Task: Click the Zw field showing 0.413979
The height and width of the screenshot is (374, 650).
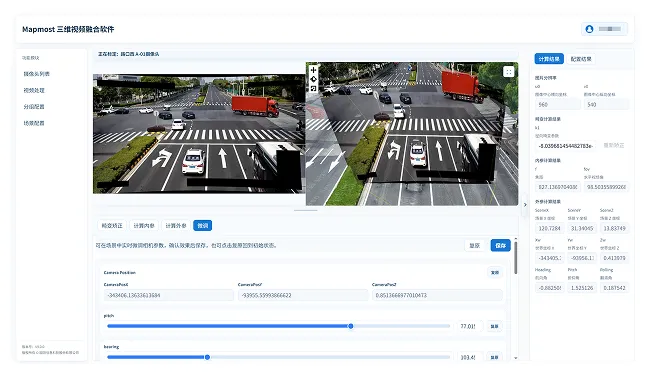Action: 614,258
